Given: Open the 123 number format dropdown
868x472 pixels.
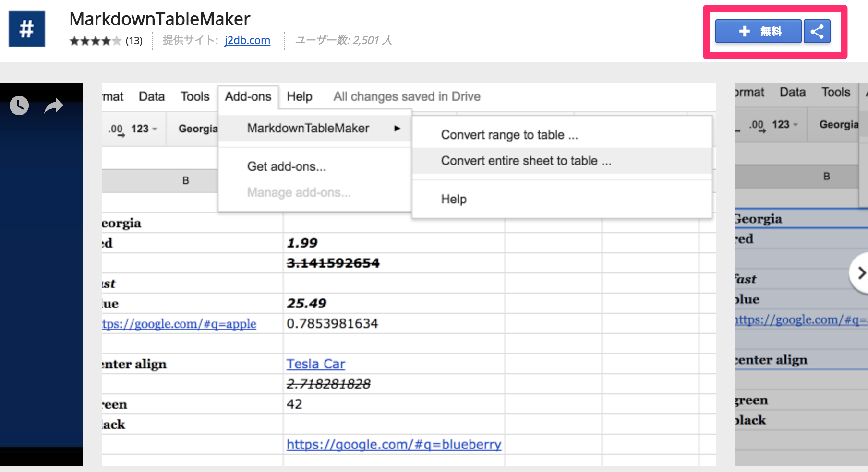Looking at the screenshot, I should [145, 129].
